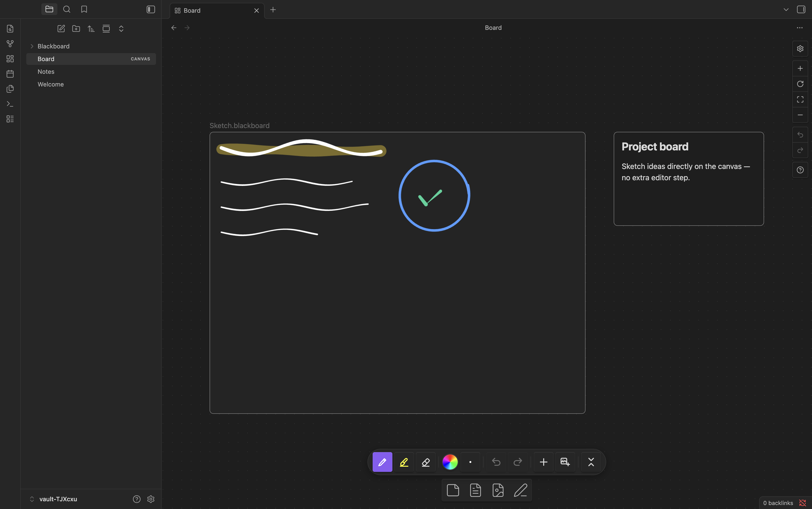812x509 pixels.
Task: Open the bottom ribbon list-layout icon
Action: pos(10,119)
